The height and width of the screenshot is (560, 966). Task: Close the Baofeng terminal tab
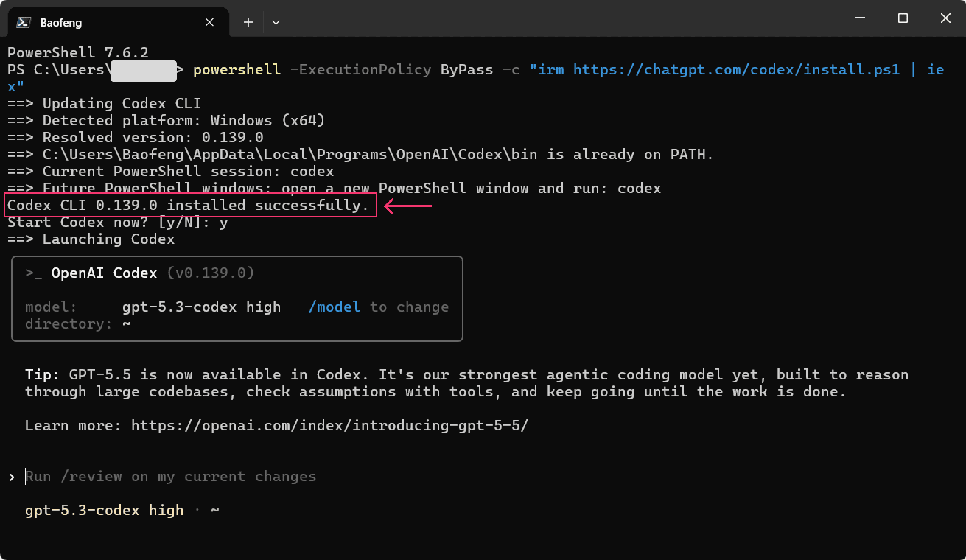click(209, 22)
